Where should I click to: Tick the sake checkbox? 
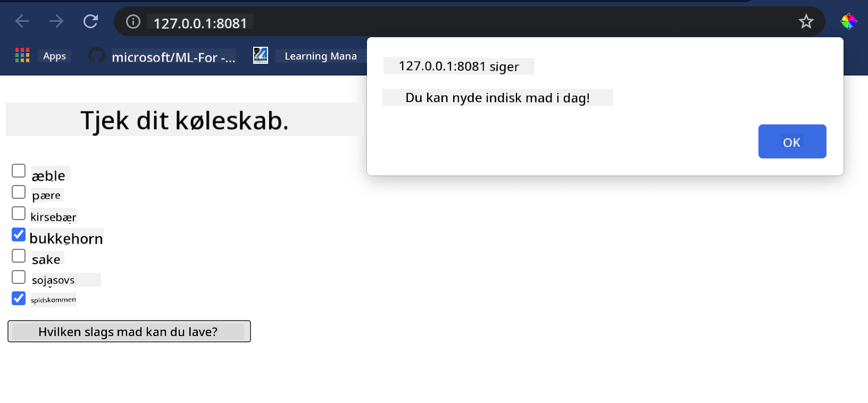19,256
